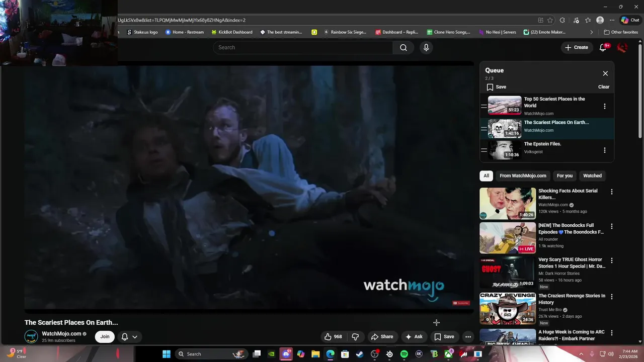Open KickBot Dashboard bookmark
The image size is (644, 362).
coord(232,32)
